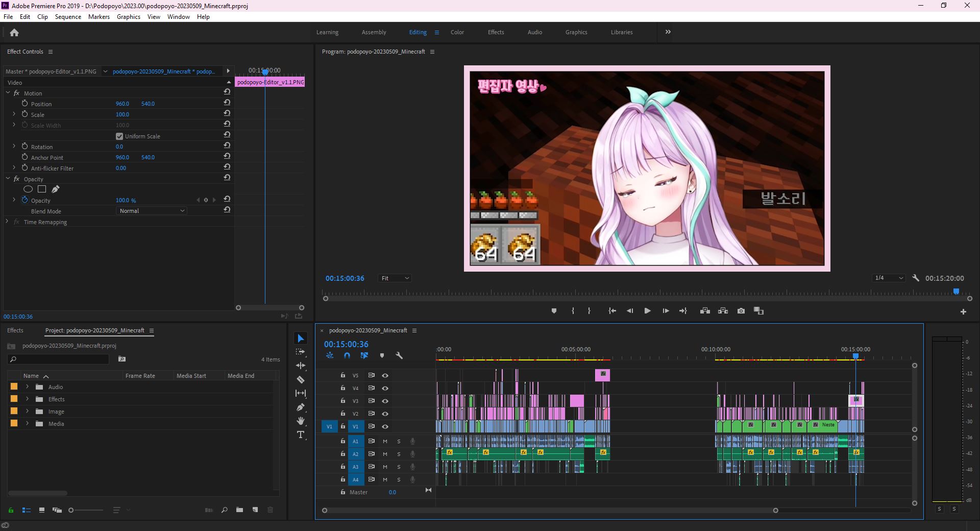Create 4-point polygon mask under Opacity

[x=42, y=189]
